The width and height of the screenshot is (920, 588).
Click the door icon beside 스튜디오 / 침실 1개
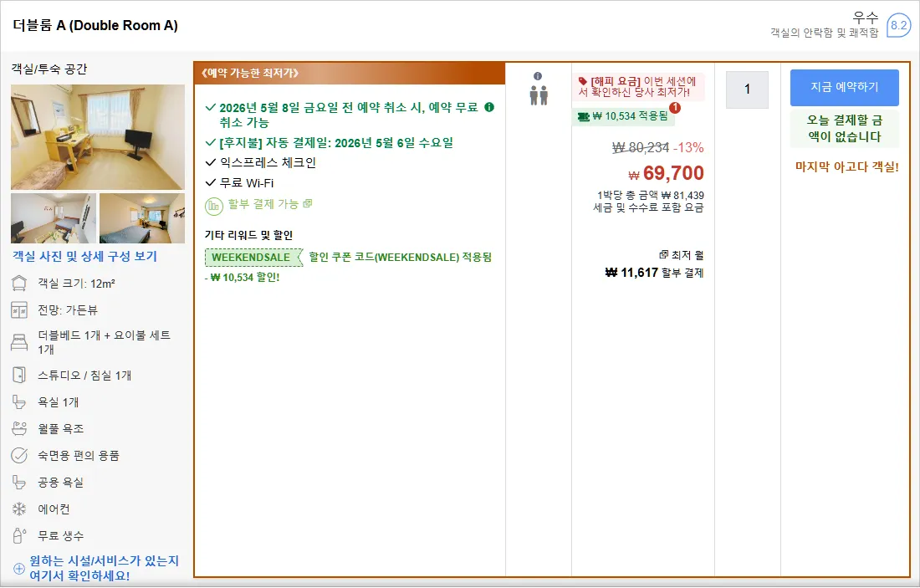19,375
